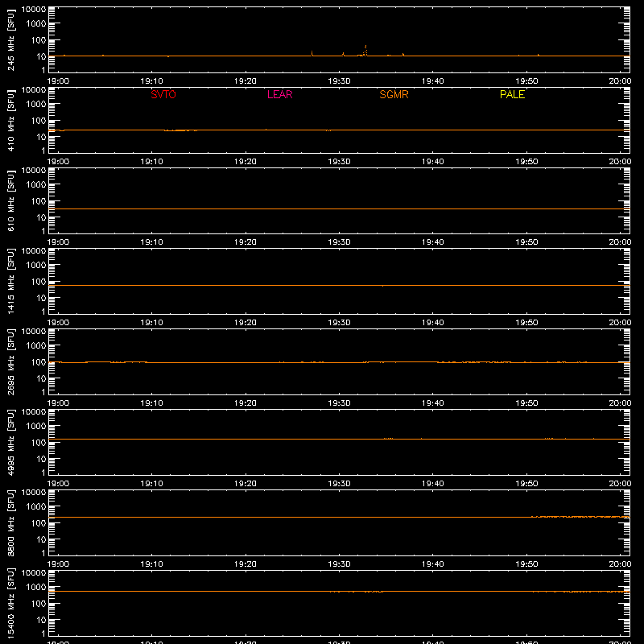The width and height of the screenshot is (644, 644).
Task: Click the 20:00 label under the 1415 MHz plot
Action: pos(620,323)
